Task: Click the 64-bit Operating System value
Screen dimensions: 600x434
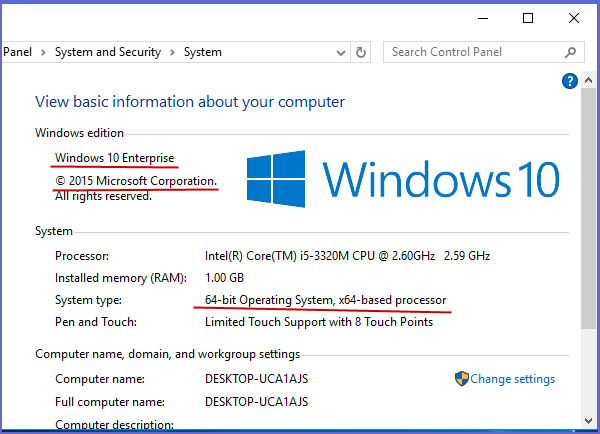Action: click(325, 300)
